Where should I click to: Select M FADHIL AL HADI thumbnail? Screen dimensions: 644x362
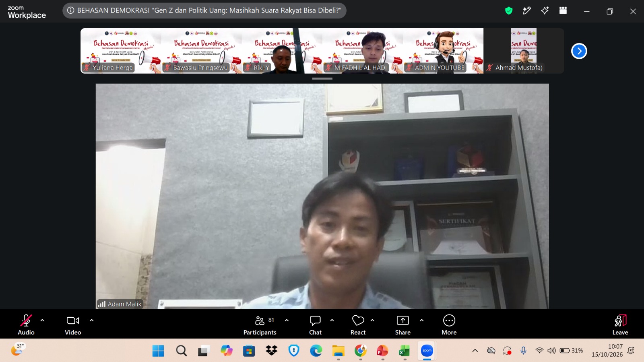pyautogui.click(x=362, y=51)
